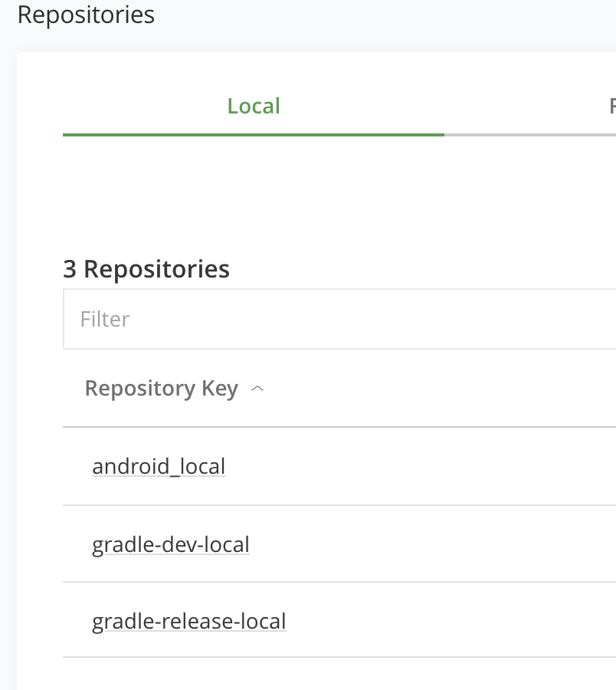Switch to the Local tab

pyautogui.click(x=254, y=106)
